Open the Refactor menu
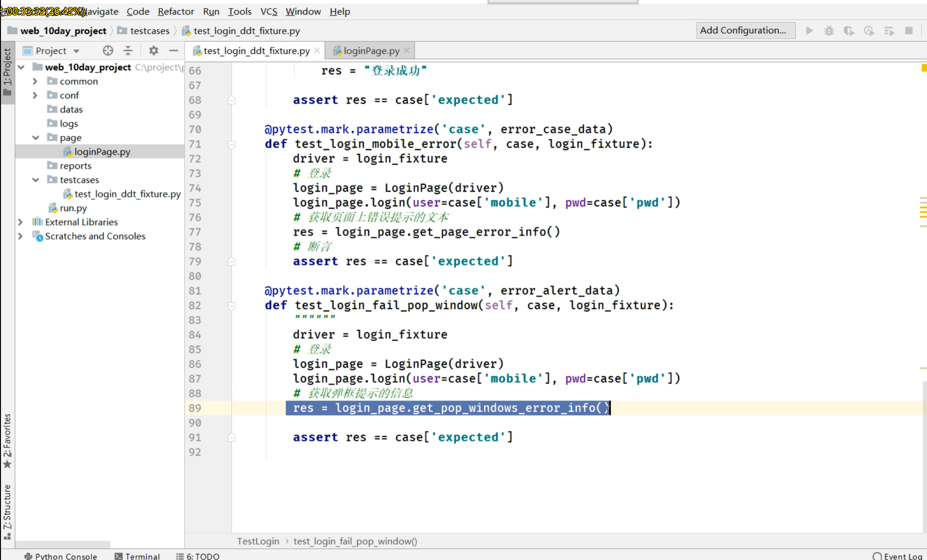Viewport: 927px width, 560px height. [x=175, y=11]
